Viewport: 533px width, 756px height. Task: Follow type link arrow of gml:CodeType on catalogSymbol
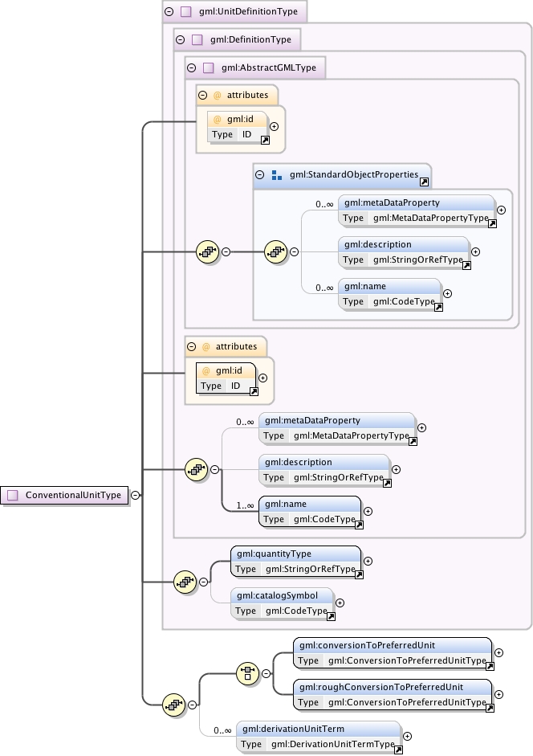click(x=331, y=616)
